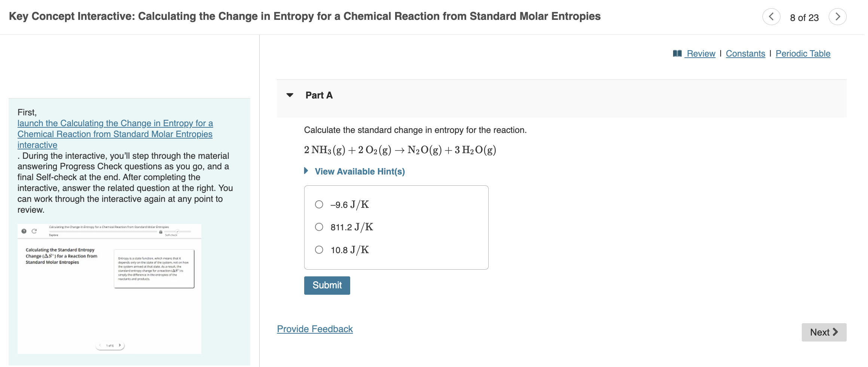Click the right chevron to go to item 9

coord(837,16)
